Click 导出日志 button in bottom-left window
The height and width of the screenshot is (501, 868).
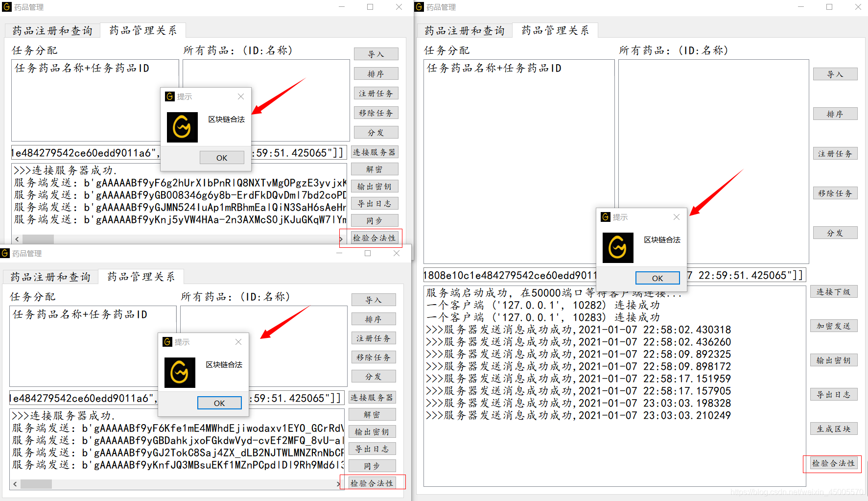pos(372,449)
